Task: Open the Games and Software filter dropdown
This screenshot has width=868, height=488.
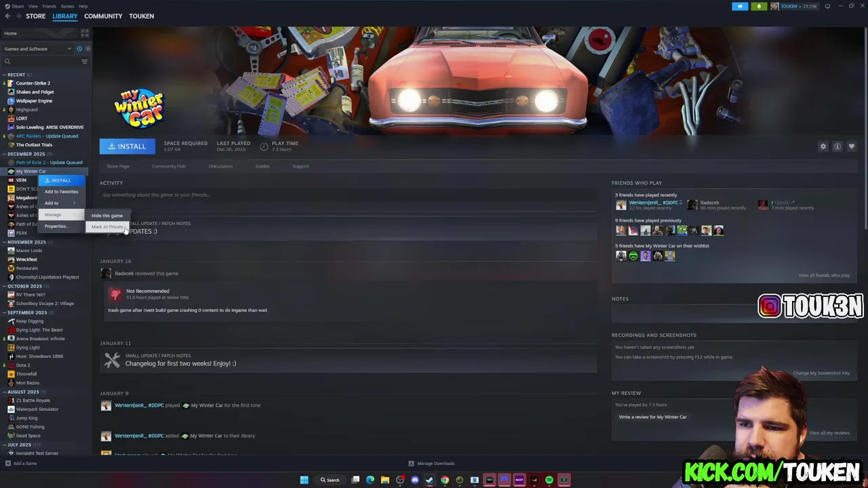Action: point(37,49)
